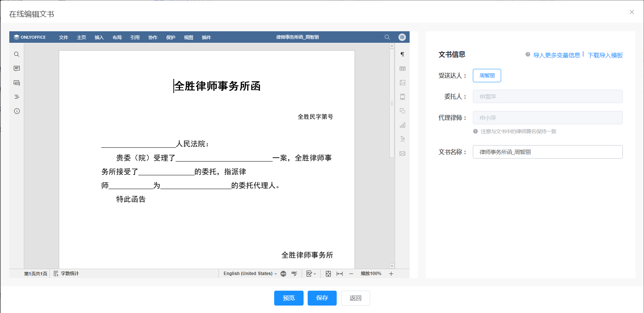Viewport: 644px width, 313px height.
Task: Switch to the 主页 tab
Action: (x=81, y=37)
